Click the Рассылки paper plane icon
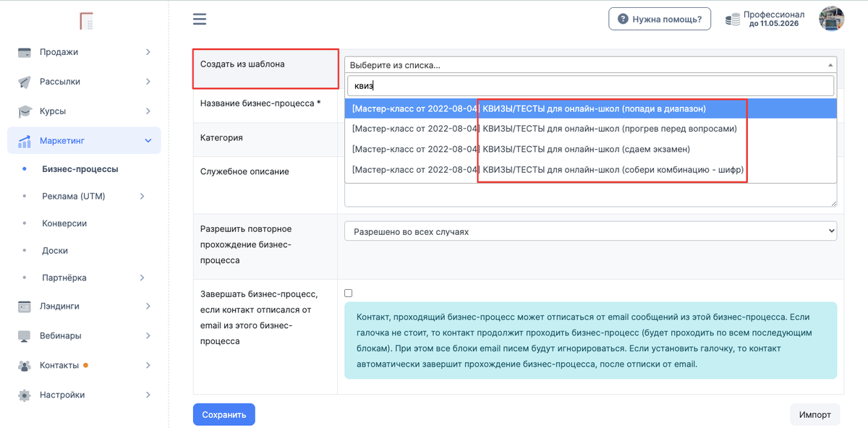The image size is (868, 428). (x=25, y=82)
